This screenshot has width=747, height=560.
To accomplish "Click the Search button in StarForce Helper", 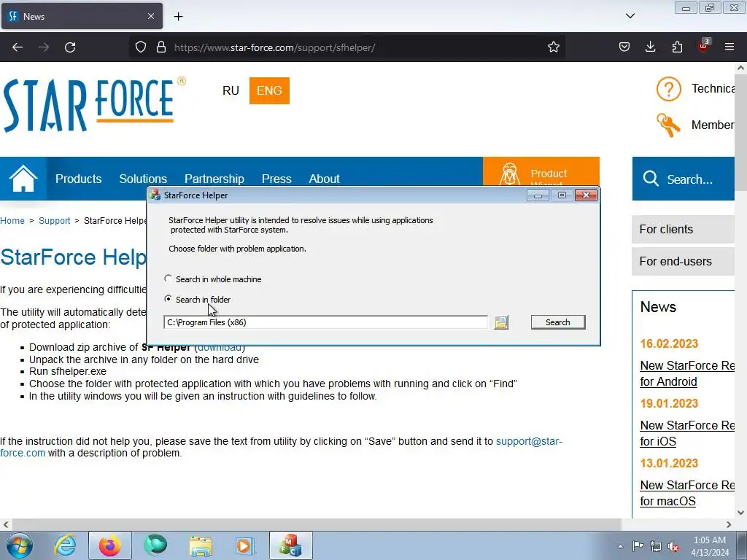I will point(558,322).
